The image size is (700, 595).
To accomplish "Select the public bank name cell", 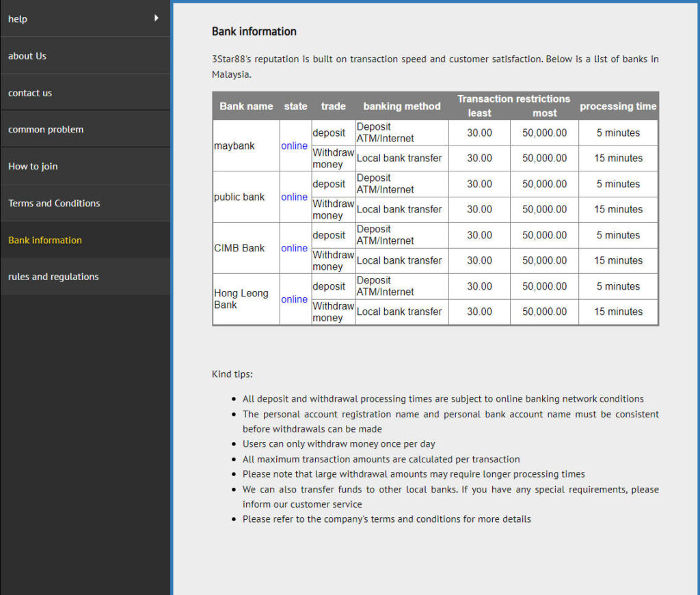I will tap(246, 197).
